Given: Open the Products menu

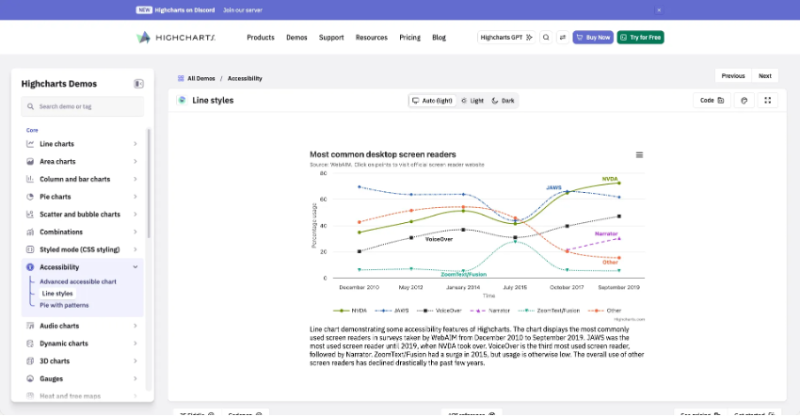Looking at the screenshot, I should pyautogui.click(x=260, y=37).
